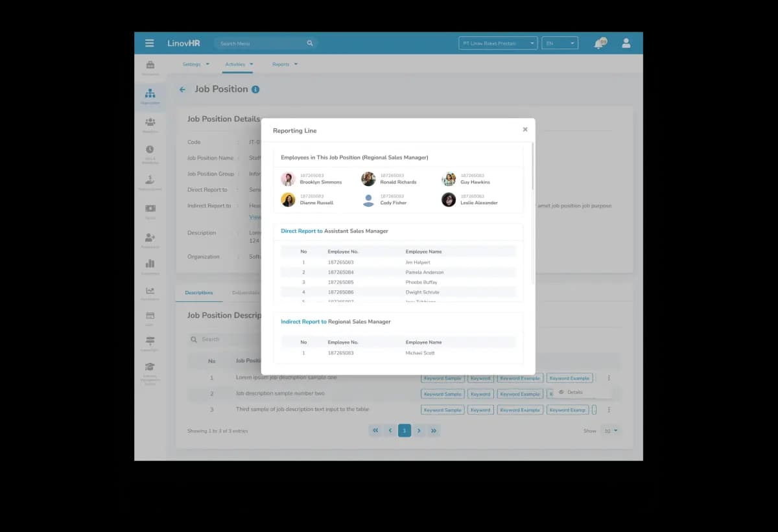Click Details in the row context menu
778x532 pixels.
[x=575, y=392]
